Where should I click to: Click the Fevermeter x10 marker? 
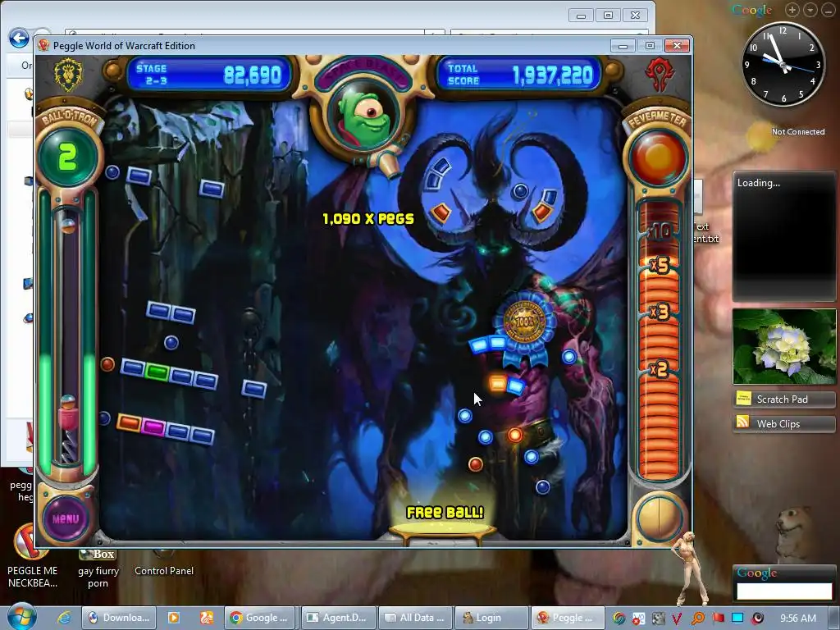tap(660, 231)
